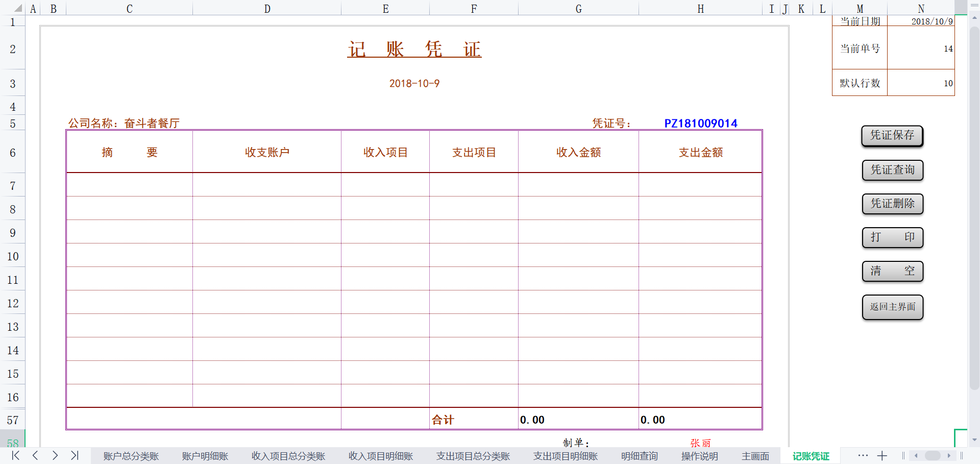Image resolution: width=980 pixels, height=464 pixels.
Task: Show more sheets via ellipsis icon
Action: point(863,455)
